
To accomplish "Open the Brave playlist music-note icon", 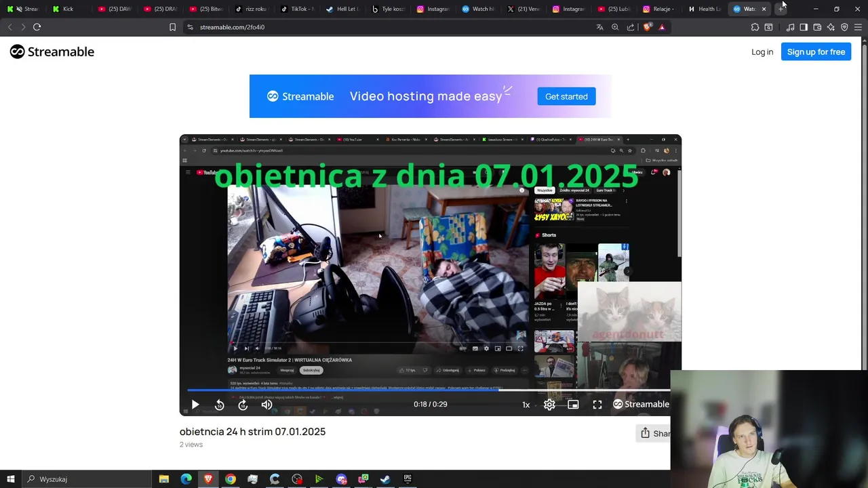I will (x=790, y=27).
